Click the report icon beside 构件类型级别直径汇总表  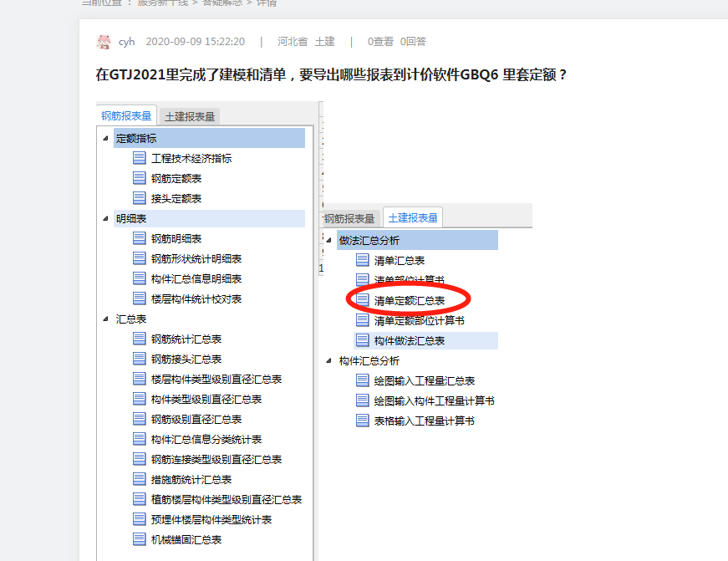tap(140, 399)
